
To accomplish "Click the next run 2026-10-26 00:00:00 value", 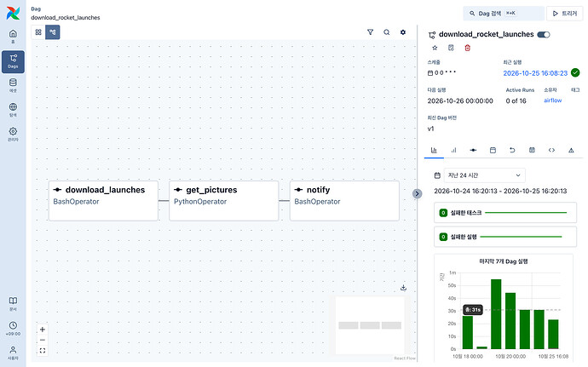I will click(x=460, y=100).
